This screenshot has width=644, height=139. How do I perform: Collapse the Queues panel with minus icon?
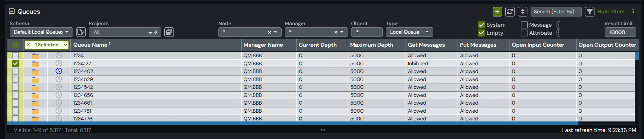(x=12, y=12)
